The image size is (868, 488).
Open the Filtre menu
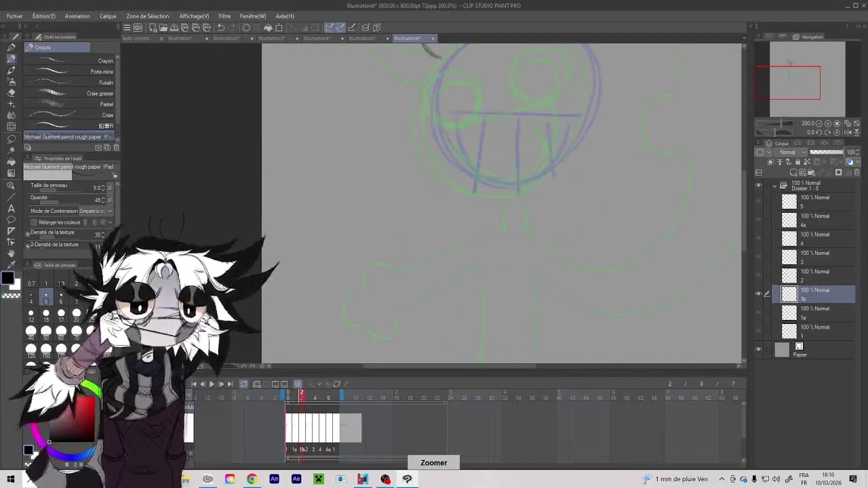click(224, 16)
